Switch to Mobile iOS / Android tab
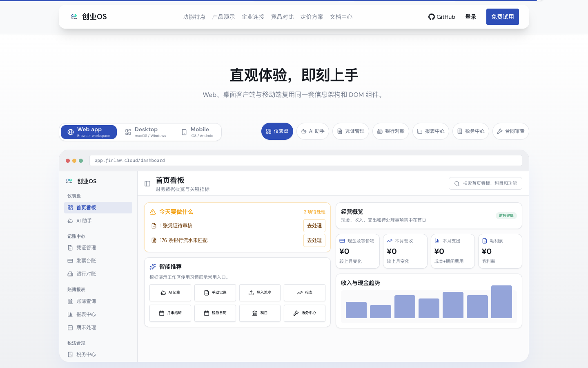Screen dimensions: 588x368 point(197,132)
